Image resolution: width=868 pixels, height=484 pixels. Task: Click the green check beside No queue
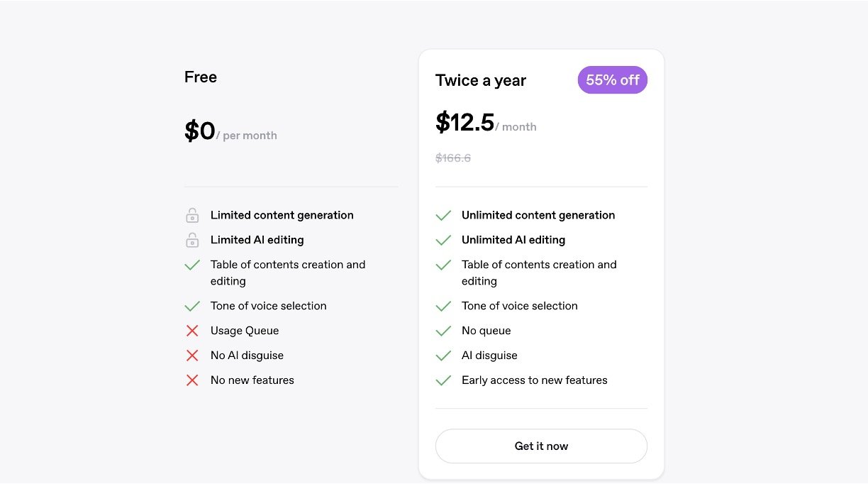click(443, 331)
